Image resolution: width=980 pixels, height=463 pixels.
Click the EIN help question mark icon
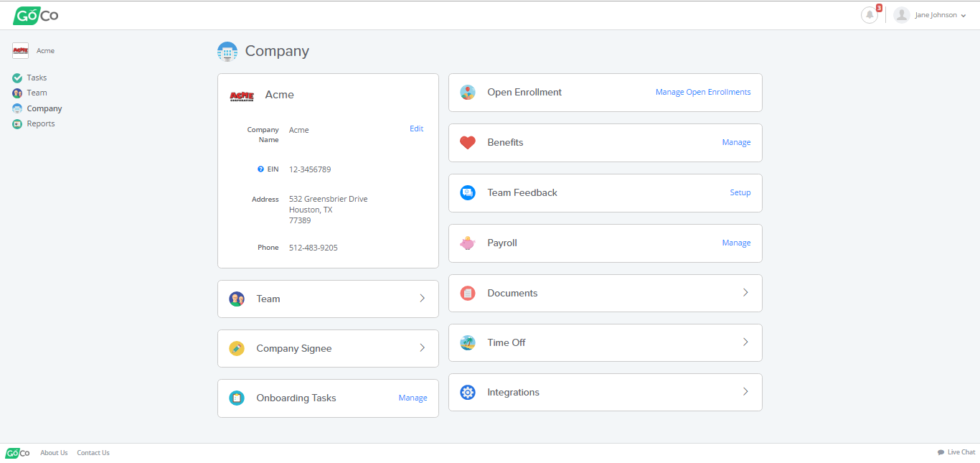[x=260, y=169]
